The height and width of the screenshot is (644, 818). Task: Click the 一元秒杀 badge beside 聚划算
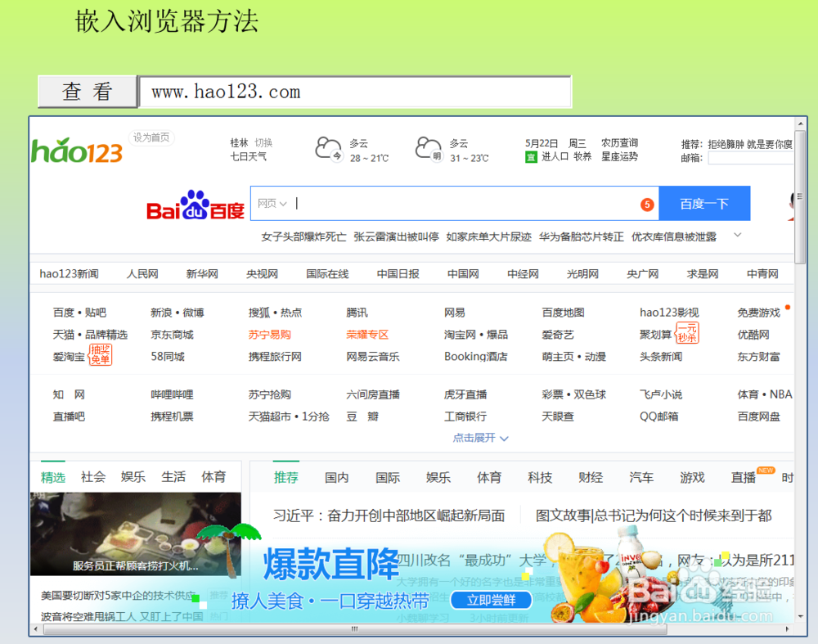tap(689, 331)
